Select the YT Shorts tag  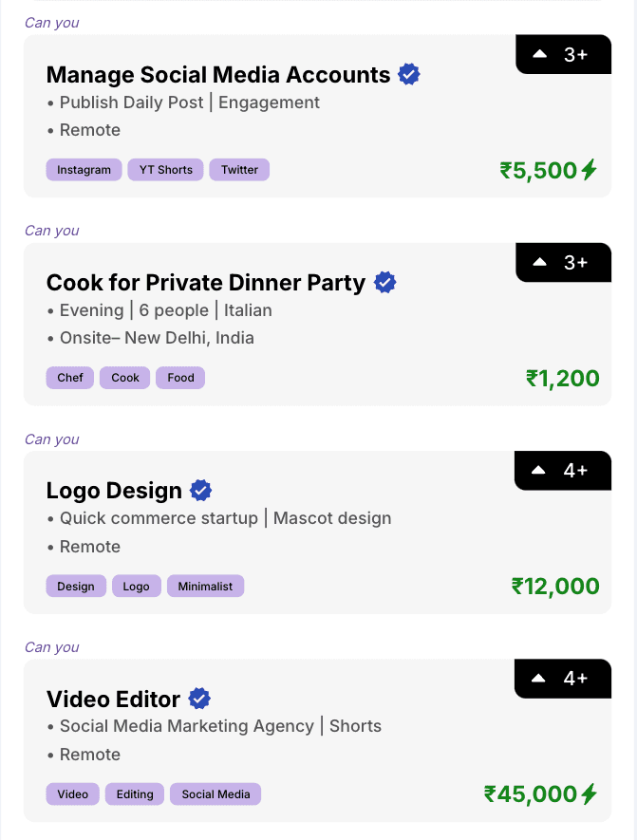(x=165, y=170)
